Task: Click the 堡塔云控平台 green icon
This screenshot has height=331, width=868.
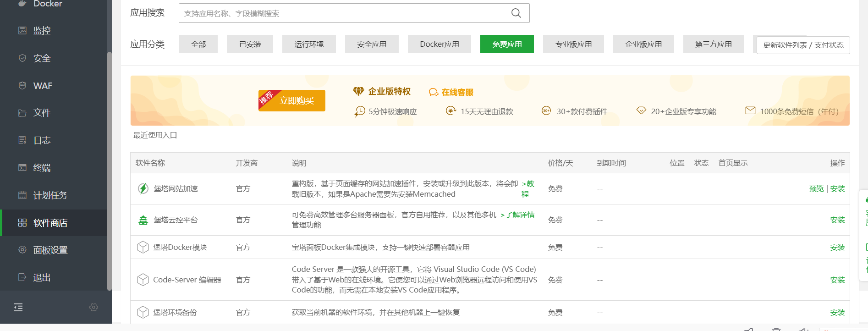Action: (x=143, y=220)
